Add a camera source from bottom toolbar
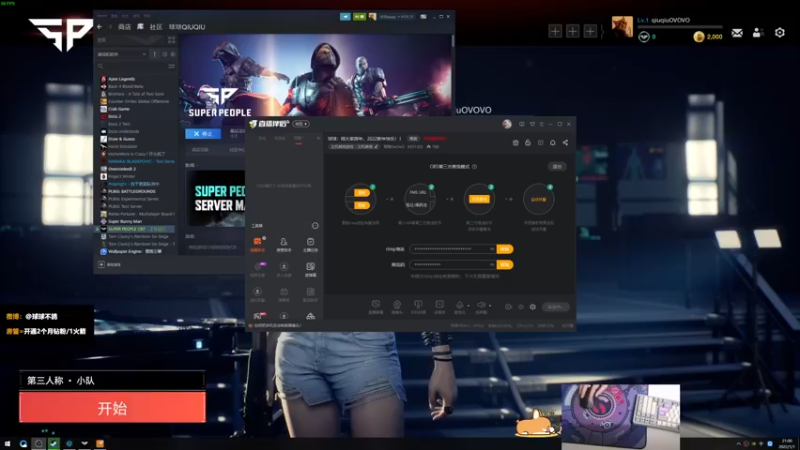 [397, 307]
